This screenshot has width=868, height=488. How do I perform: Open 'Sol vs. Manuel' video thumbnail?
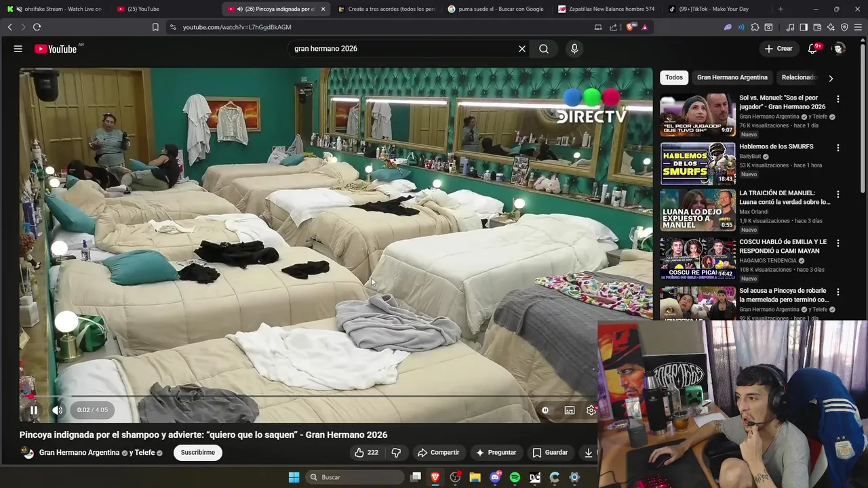click(698, 115)
